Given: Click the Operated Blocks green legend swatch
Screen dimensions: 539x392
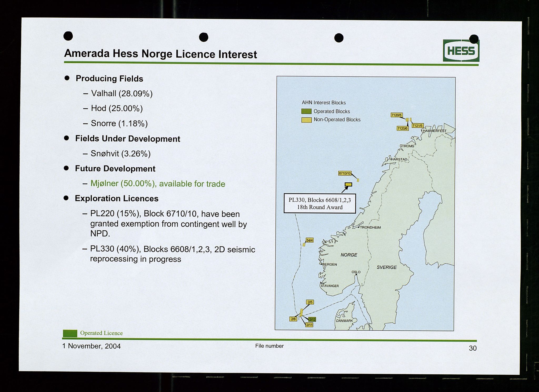Looking at the screenshot, I should click(306, 112).
